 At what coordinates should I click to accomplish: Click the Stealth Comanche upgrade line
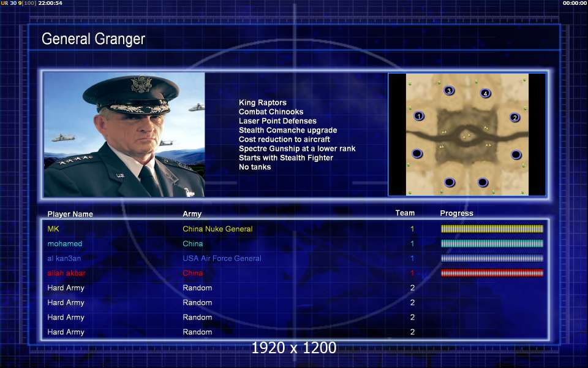click(x=288, y=130)
